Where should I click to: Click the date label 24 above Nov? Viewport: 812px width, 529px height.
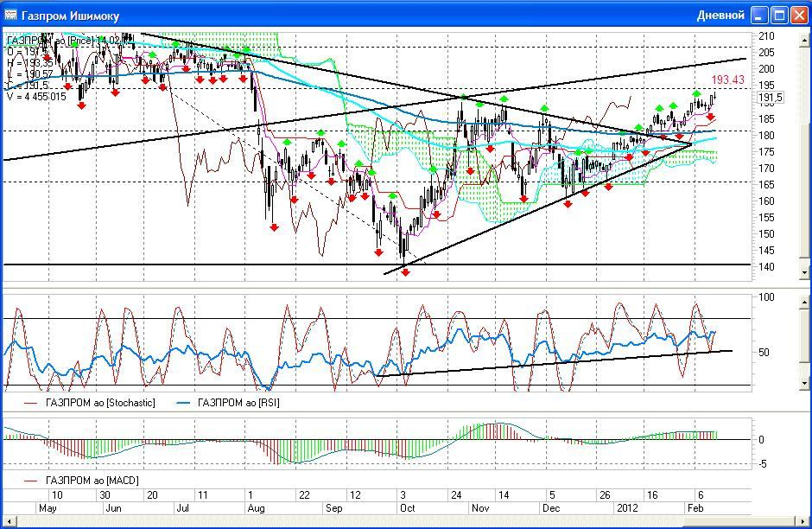pyautogui.click(x=456, y=495)
